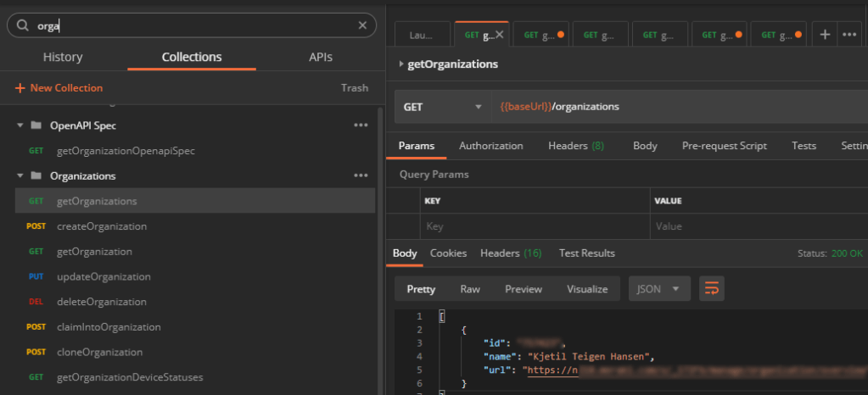Click the wrap lines icon in response toolbar

coord(711,289)
